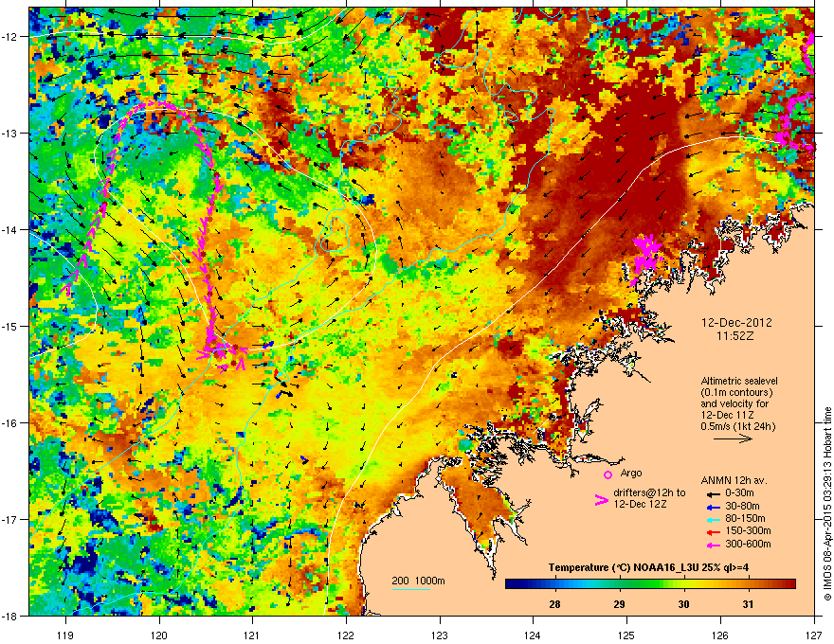Click the '0-30m' depth label
834x644 pixels.
click(x=739, y=493)
